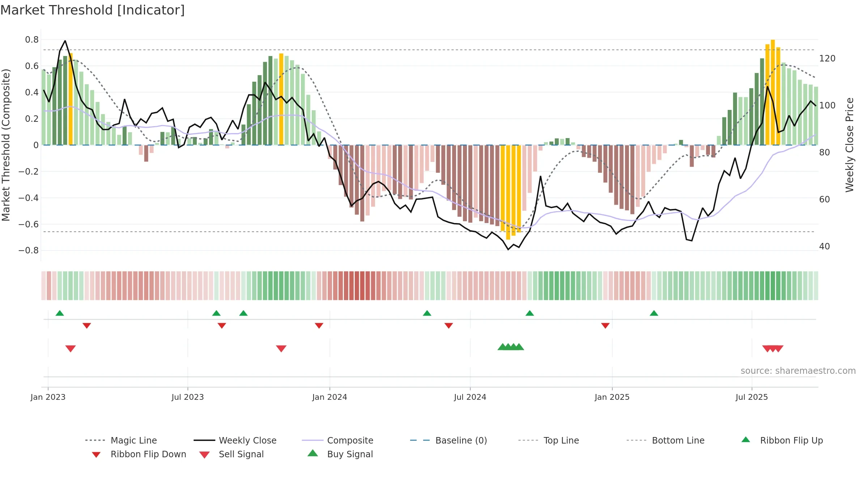Click the February 2025 Ribbon Flip Up marker

654,313
